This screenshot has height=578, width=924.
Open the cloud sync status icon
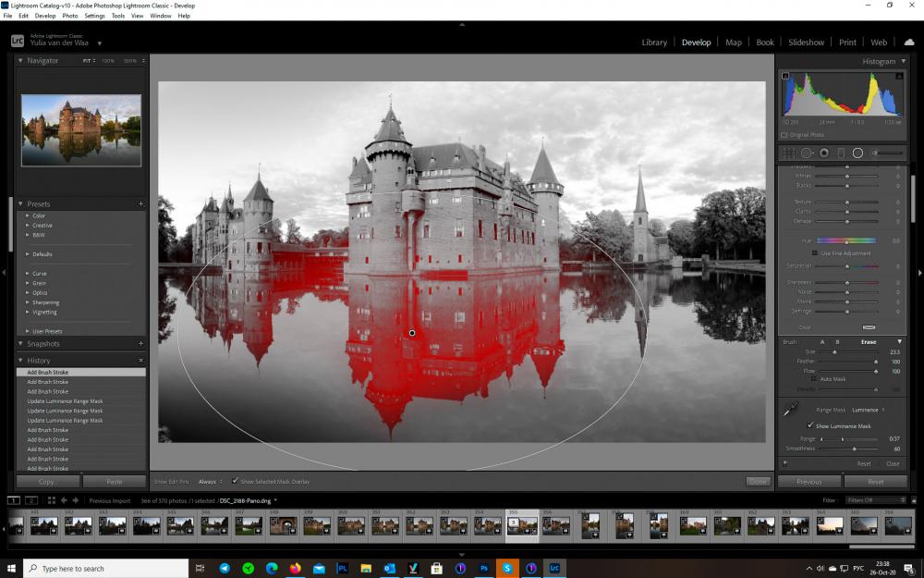pyautogui.click(x=909, y=43)
